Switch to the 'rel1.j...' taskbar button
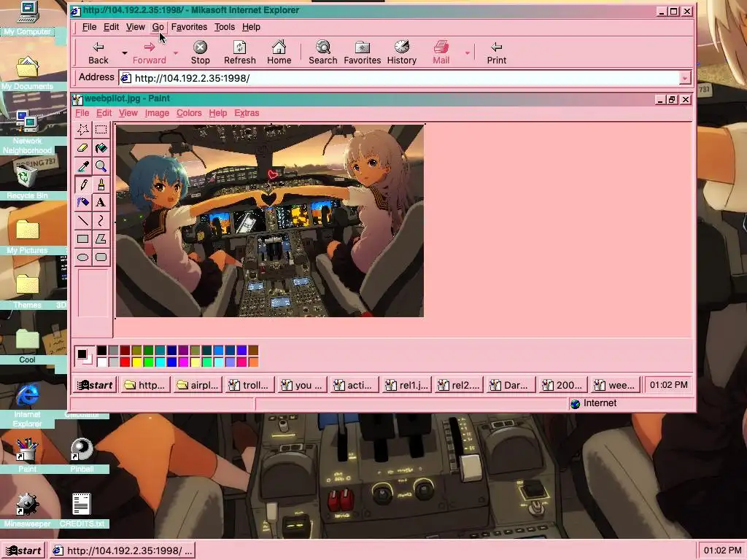Viewport: 747px width, 560px height. [407, 385]
